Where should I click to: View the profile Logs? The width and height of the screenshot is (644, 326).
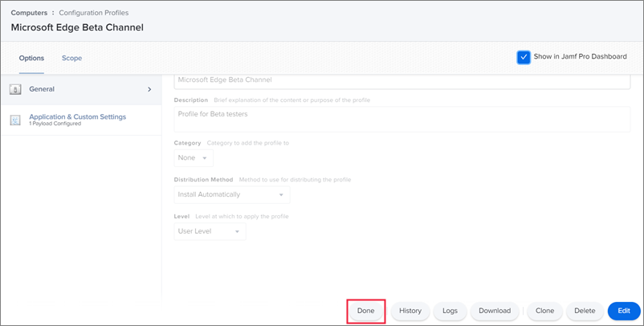pos(450,311)
